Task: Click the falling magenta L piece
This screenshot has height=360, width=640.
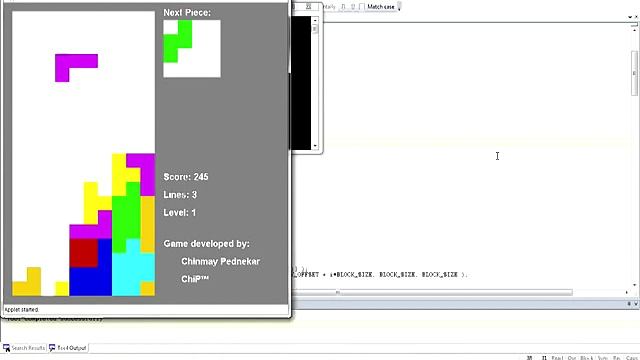Action: pos(76,68)
